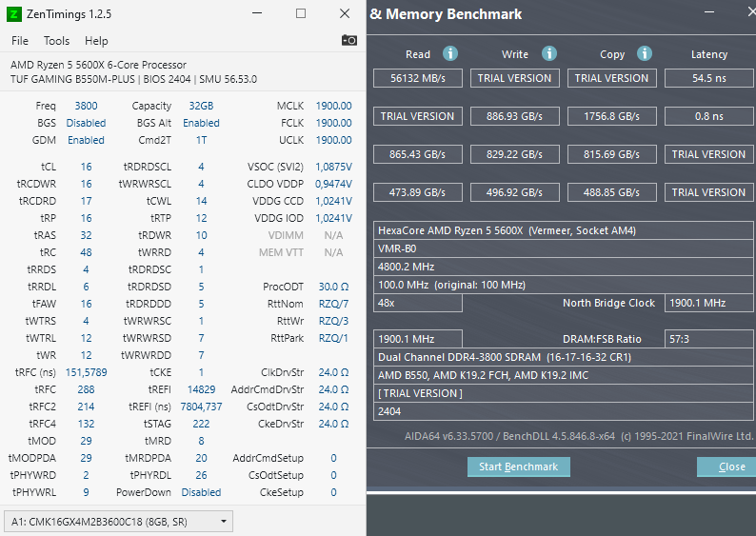Click the CLDO VDDP value 0,9474V
The height and width of the screenshot is (536, 756).
click(x=333, y=184)
